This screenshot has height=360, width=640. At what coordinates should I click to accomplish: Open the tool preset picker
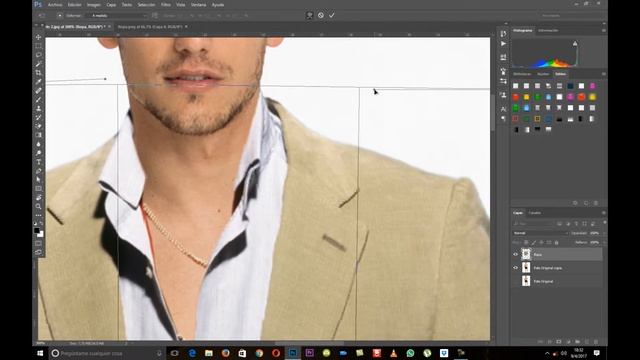click(x=42, y=16)
